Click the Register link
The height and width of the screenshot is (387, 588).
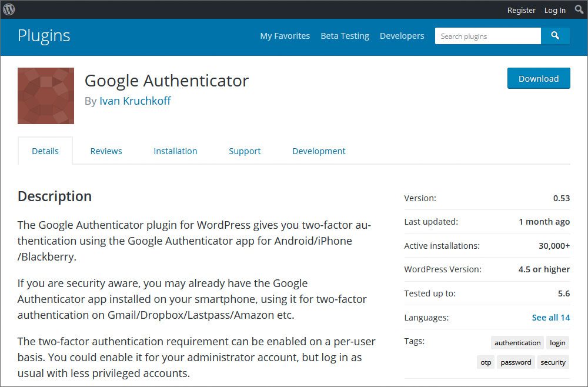pyautogui.click(x=521, y=10)
